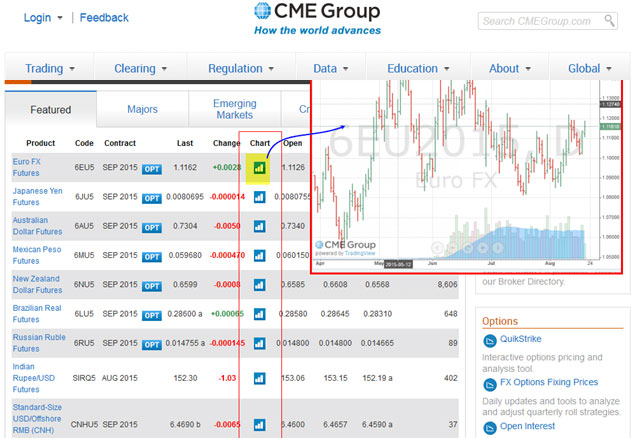Open the Japanese Yen Futures chart icon

click(259, 197)
